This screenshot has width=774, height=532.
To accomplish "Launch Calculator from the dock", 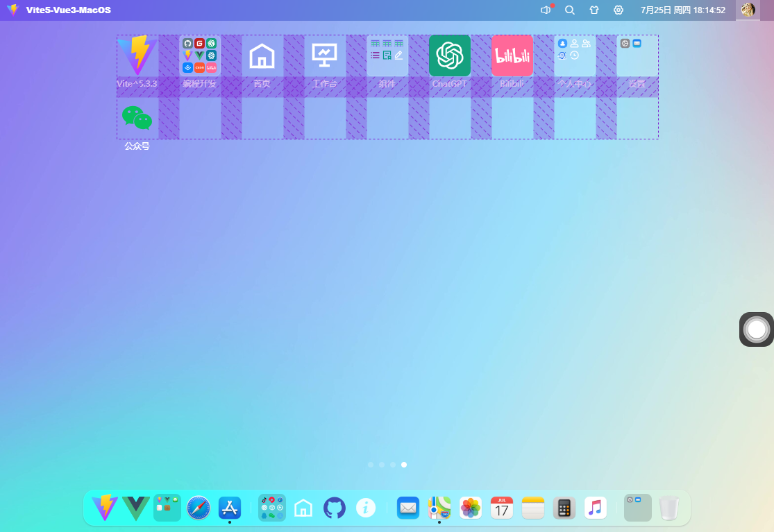I will tap(564, 508).
